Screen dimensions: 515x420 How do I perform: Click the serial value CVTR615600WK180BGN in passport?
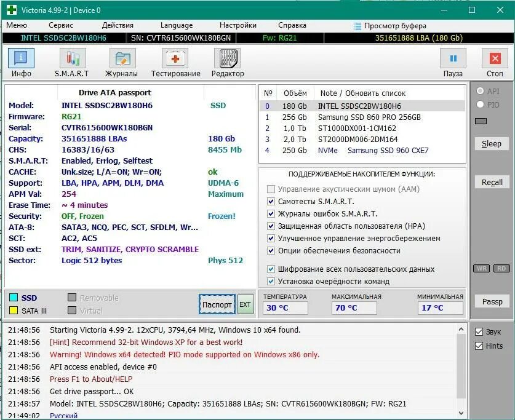tap(107, 128)
